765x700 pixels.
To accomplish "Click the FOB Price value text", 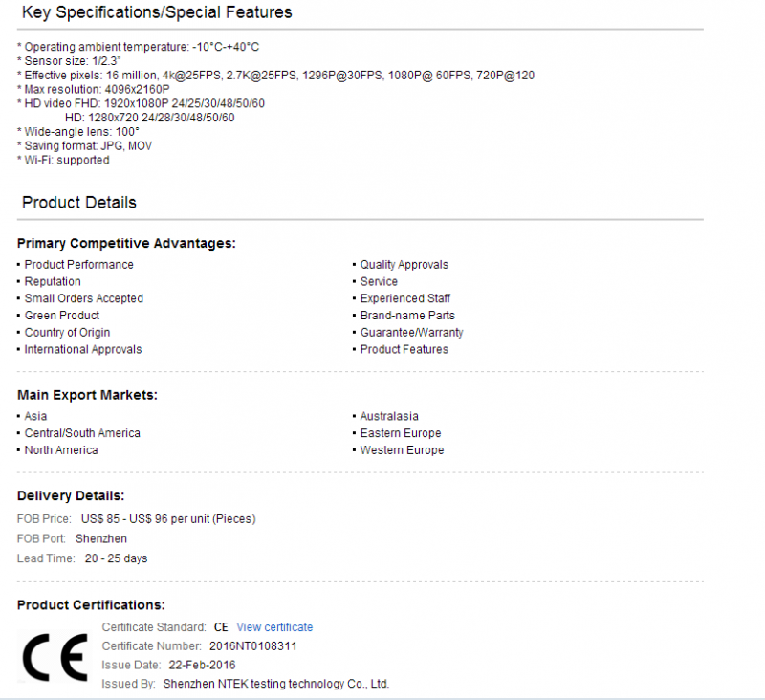I will pyautogui.click(x=168, y=518).
